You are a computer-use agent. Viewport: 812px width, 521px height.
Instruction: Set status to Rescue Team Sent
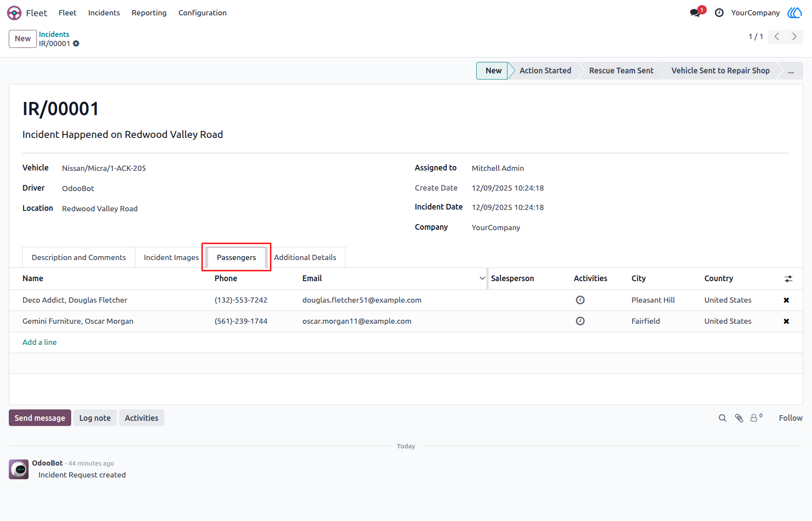[621, 71]
